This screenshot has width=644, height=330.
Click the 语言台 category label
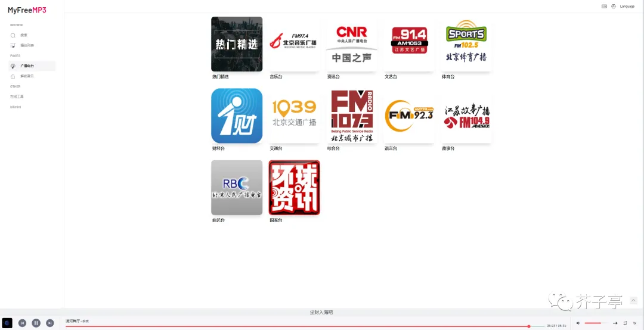(x=391, y=148)
